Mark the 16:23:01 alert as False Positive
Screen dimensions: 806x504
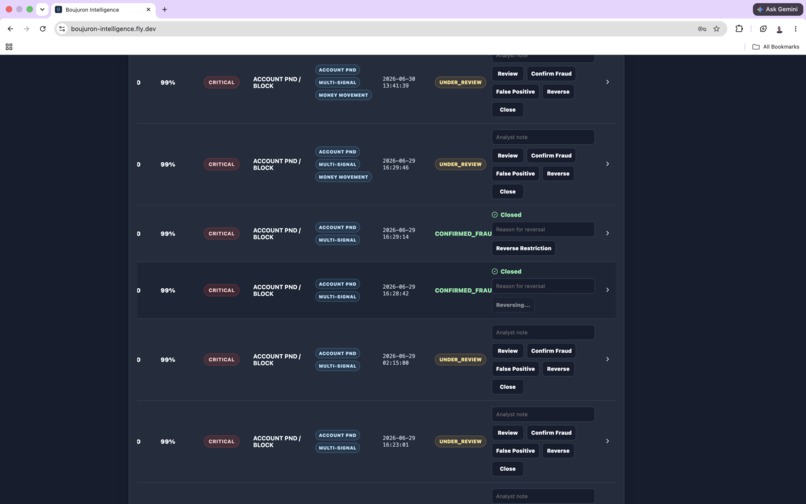(x=515, y=451)
